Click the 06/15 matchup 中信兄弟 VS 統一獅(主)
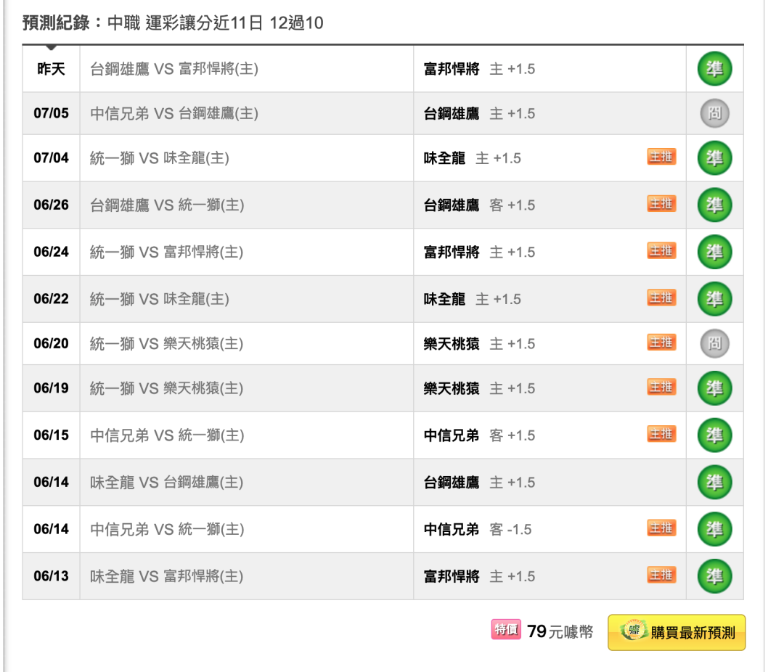This screenshot has height=672, width=784. click(x=167, y=435)
